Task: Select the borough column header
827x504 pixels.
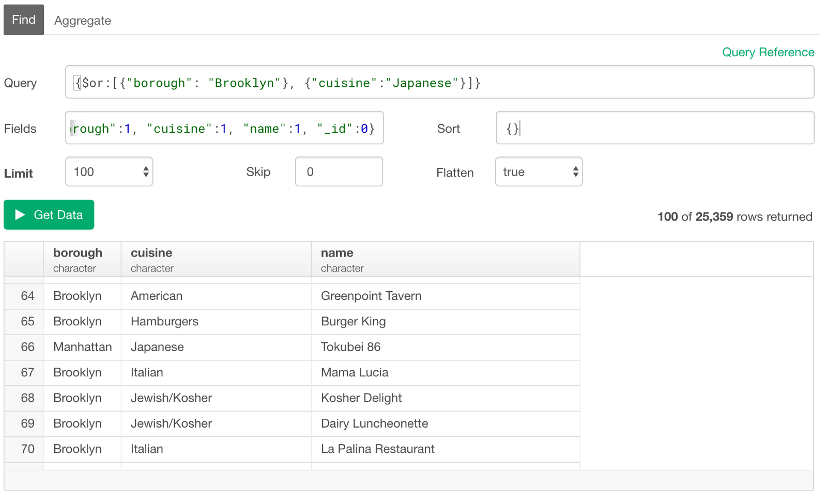Action: (83, 259)
